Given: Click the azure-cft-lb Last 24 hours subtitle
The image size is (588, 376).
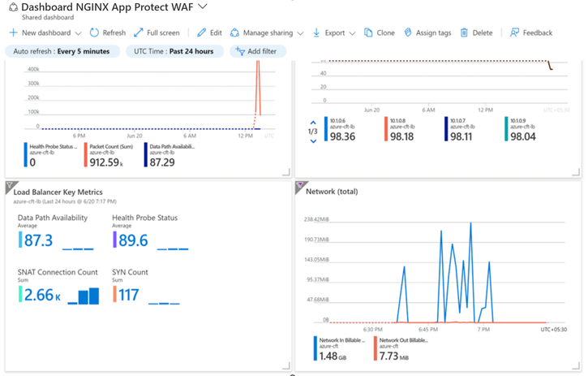Looking at the screenshot, I should (65, 201).
